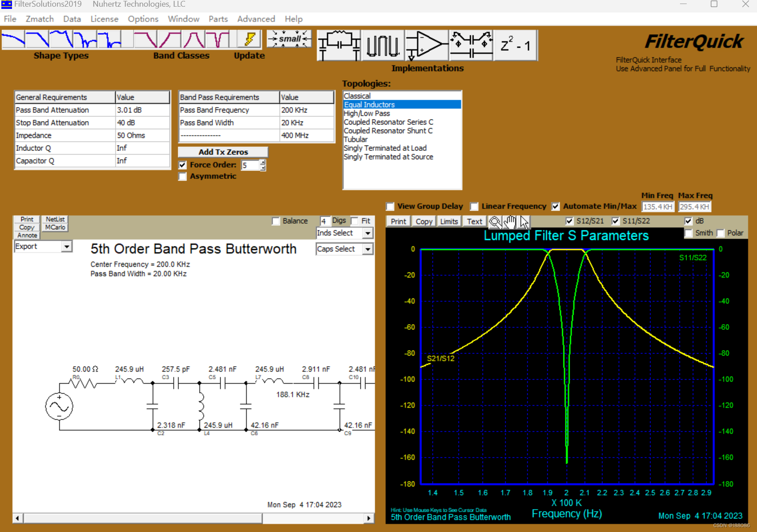Enable Linear Frequency checkbox
The height and width of the screenshot is (532, 757).
point(474,207)
